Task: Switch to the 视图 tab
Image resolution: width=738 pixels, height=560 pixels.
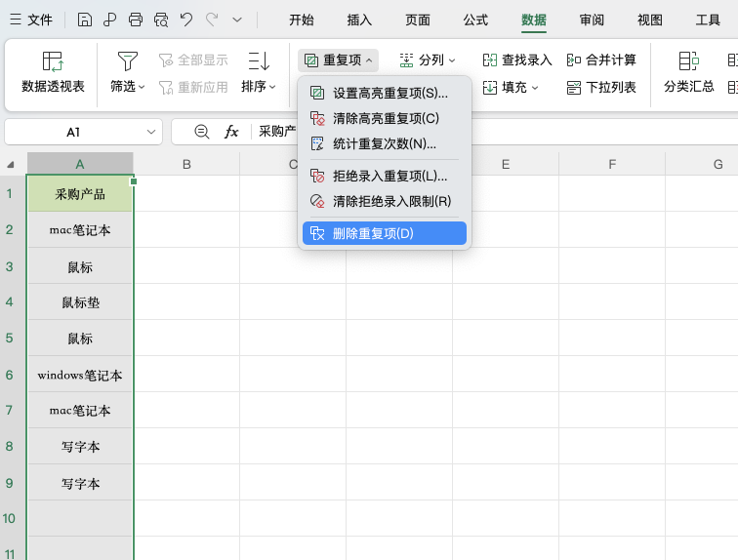Action: pyautogui.click(x=650, y=20)
